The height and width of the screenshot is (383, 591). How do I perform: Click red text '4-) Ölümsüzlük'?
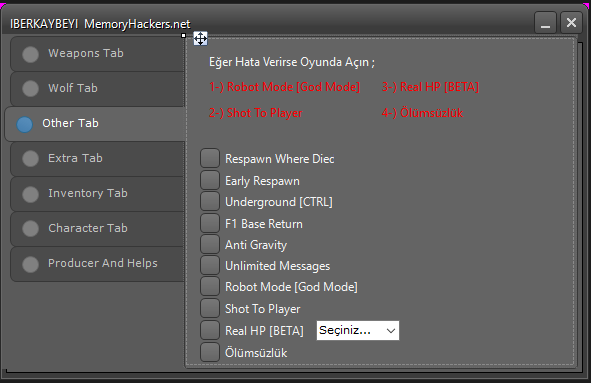(422, 113)
